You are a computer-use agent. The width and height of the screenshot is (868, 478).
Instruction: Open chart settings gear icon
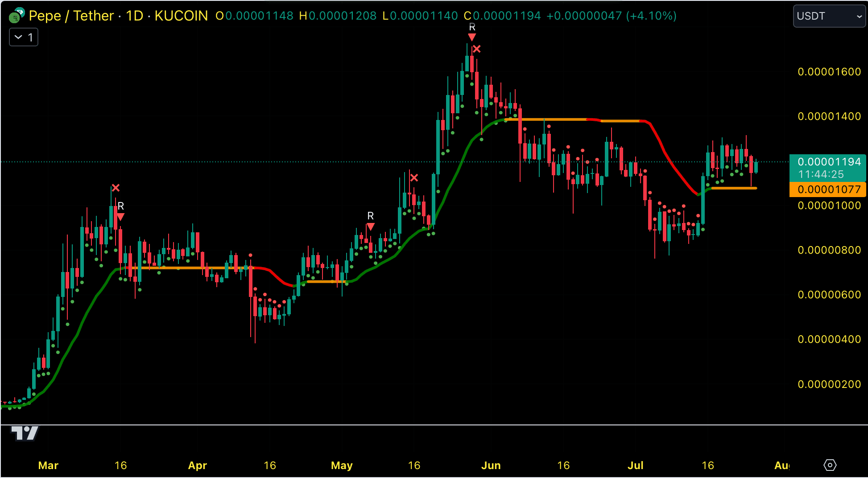(x=830, y=465)
